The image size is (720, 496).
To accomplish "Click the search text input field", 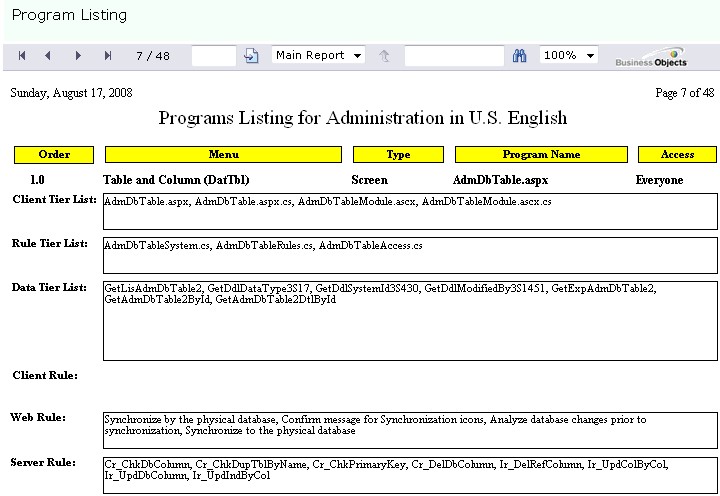I will tap(454, 56).
